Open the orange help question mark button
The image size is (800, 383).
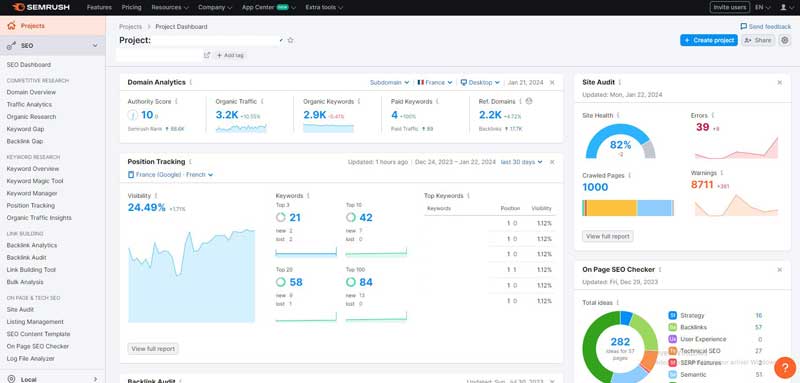[785, 368]
